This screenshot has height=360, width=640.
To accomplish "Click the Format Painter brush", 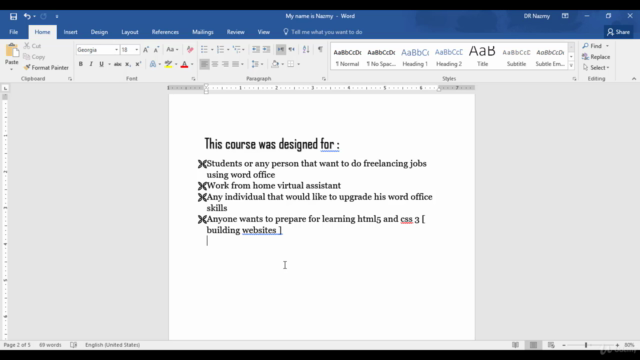I will click(x=46, y=68).
